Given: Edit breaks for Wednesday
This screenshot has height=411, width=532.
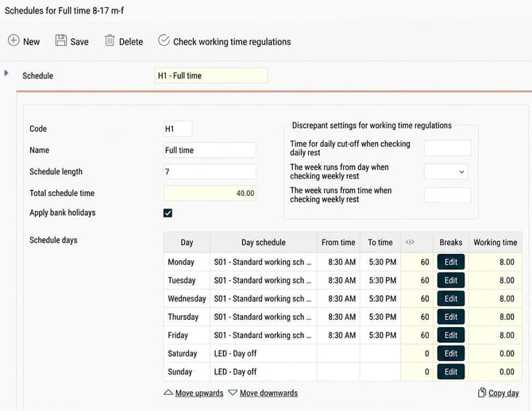Looking at the screenshot, I should 451,298.
